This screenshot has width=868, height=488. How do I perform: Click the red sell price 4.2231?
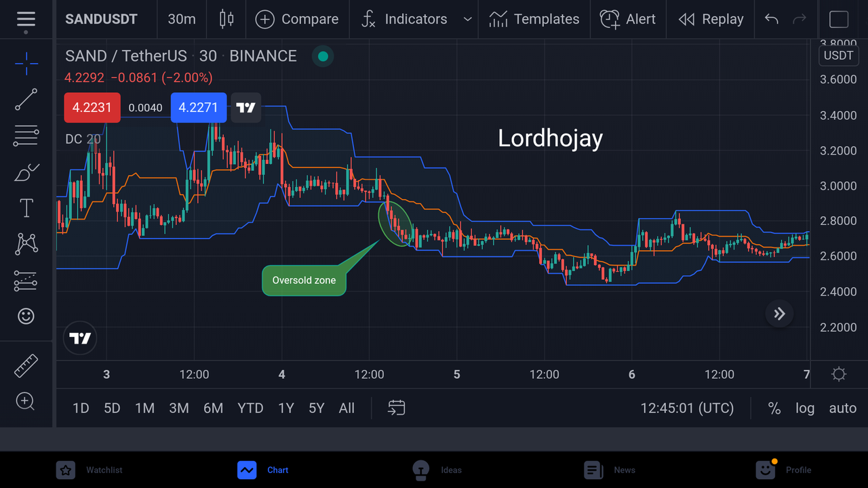pyautogui.click(x=92, y=108)
